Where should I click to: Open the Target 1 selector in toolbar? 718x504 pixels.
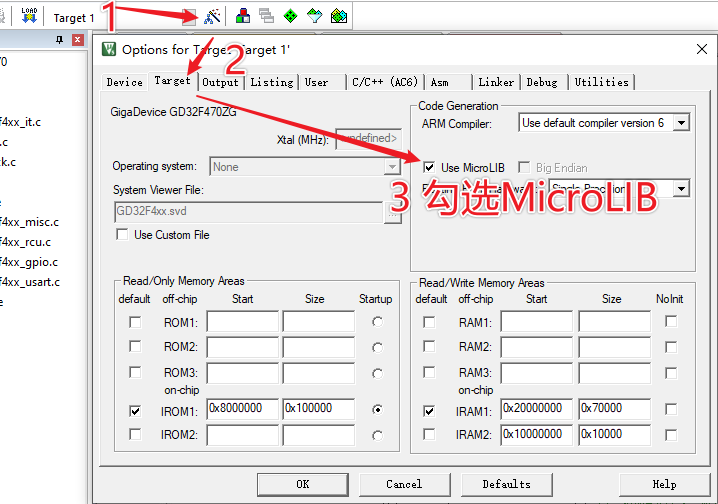(73, 18)
